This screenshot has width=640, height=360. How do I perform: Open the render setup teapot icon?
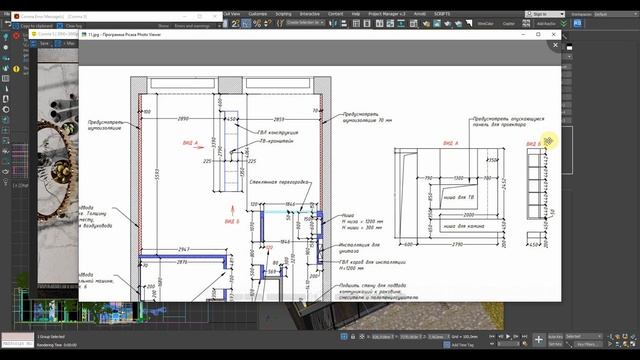(426, 24)
